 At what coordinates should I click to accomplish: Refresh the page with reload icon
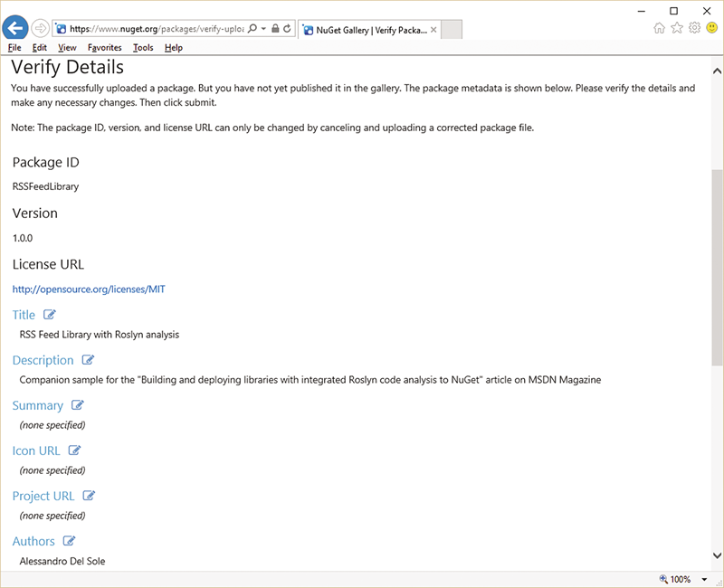tap(287, 29)
